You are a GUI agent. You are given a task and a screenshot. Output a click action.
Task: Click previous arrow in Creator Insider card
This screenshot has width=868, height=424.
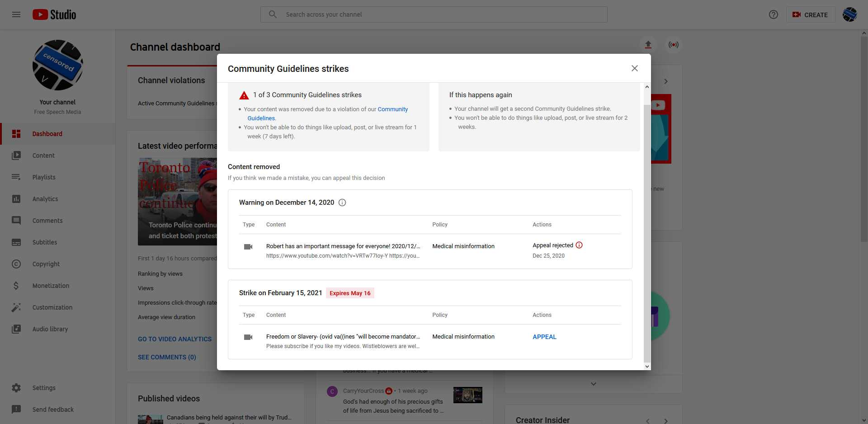(648, 421)
